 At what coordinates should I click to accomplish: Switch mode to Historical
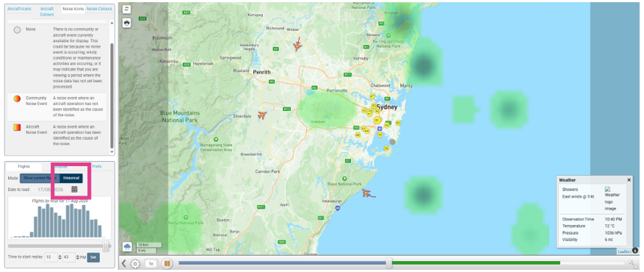point(71,178)
